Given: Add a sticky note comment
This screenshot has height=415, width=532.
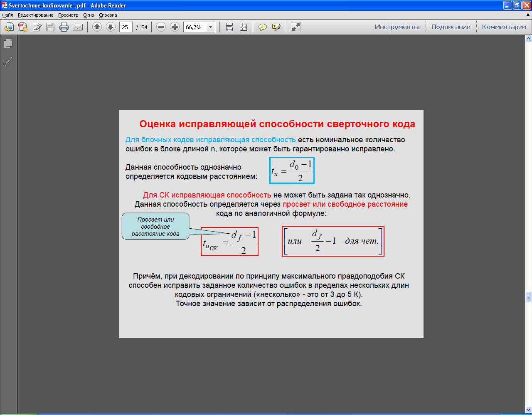Looking at the screenshot, I should coord(263,27).
